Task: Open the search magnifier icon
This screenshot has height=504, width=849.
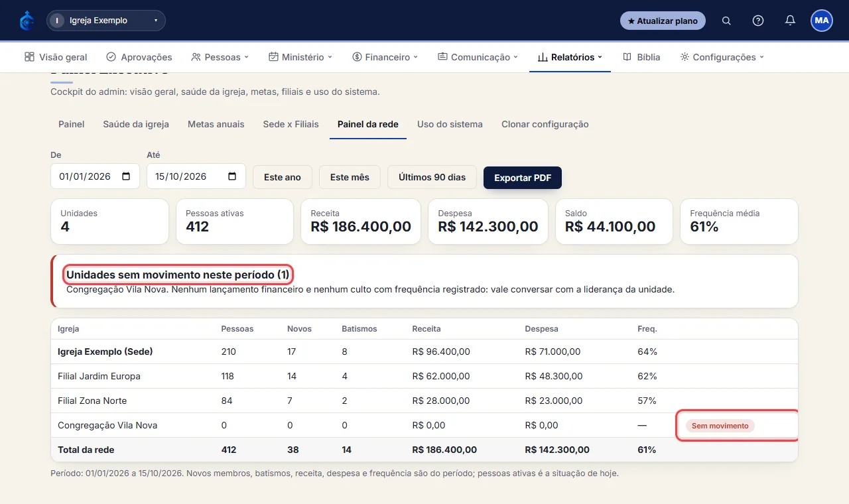Action: tap(726, 21)
